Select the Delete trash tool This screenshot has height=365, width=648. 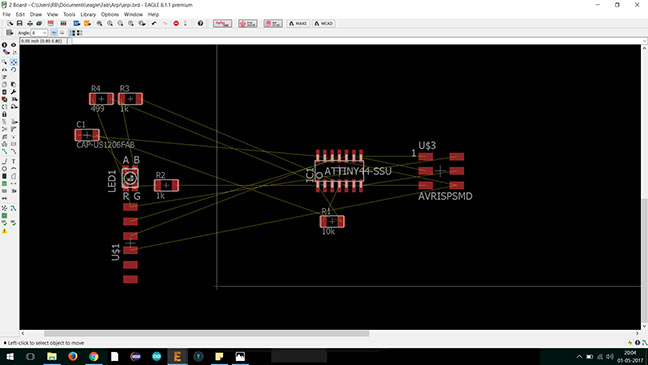coord(4,91)
